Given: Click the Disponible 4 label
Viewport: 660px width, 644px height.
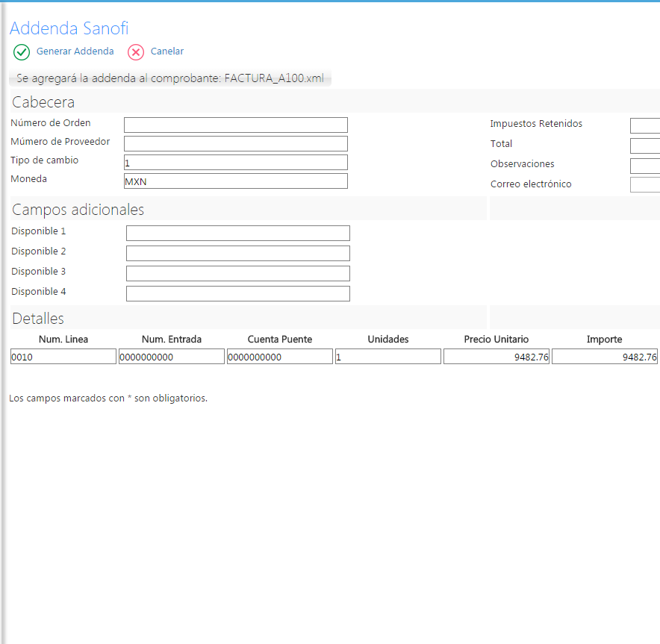Looking at the screenshot, I should 39,292.
